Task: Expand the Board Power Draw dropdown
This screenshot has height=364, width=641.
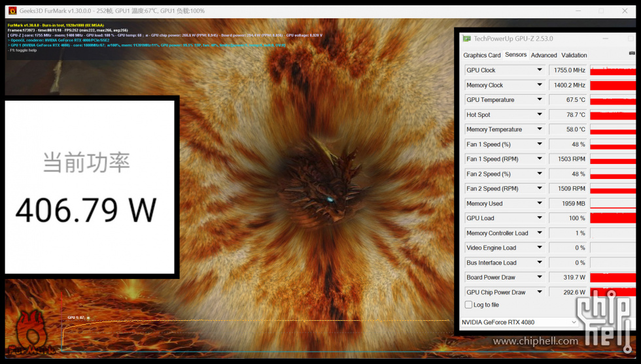Action: point(540,277)
